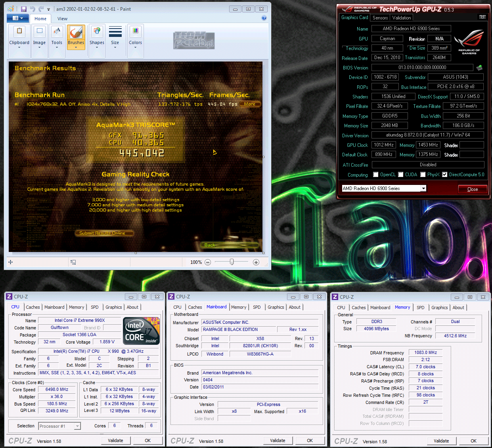The height and width of the screenshot is (448, 492).
Task: Open the Graphics tab in the middle CPU-Z Mainboard window
Action: pyautogui.click(x=276, y=307)
